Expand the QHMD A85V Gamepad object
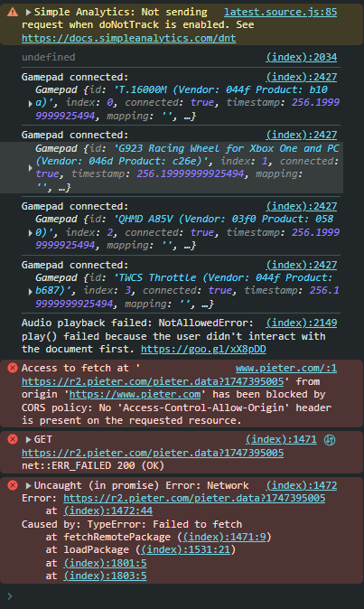 (x=31, y=233)
